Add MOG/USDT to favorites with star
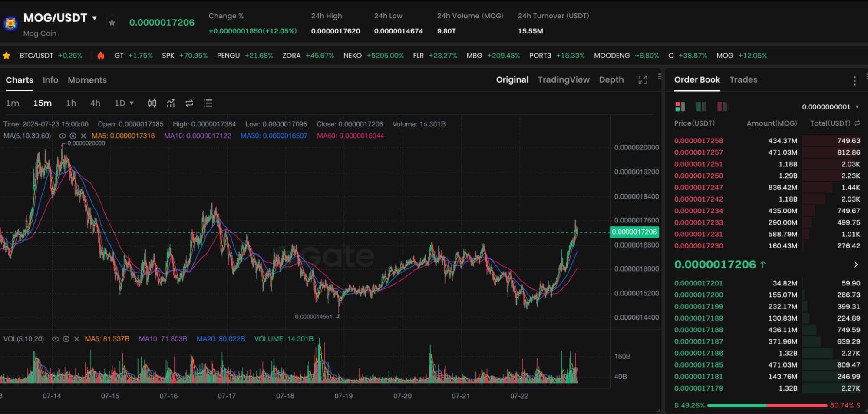The height and width of the screenshot is (414, 868). [x=112, y=23]
